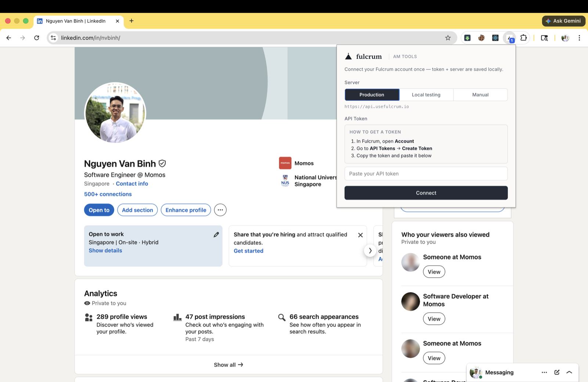The image size is (588, 382).
Task: Click Show all analytics link
Action: coord(229,365)
